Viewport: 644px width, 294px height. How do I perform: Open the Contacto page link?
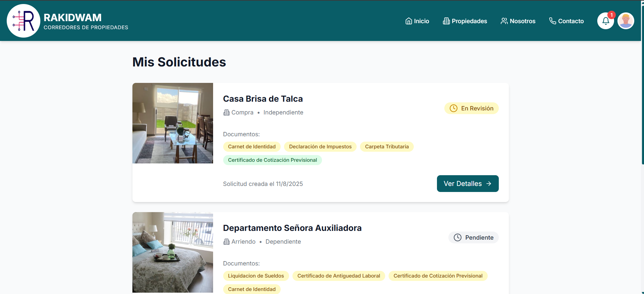coord(571,21)
